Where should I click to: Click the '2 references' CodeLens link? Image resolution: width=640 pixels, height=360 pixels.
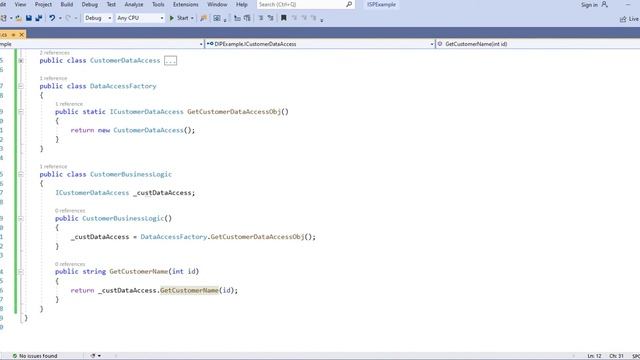point(54,53)
